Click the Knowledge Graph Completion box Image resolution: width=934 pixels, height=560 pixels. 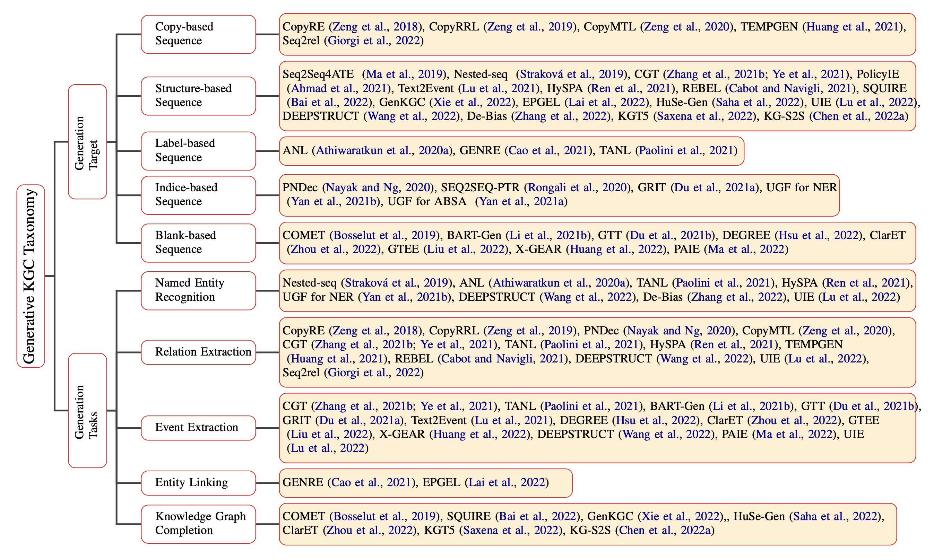[x=198, y=524]
